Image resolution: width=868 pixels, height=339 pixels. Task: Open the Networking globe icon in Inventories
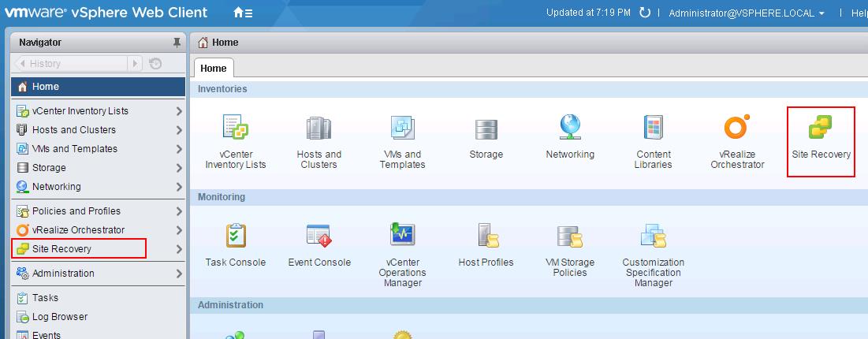[570, 128]
